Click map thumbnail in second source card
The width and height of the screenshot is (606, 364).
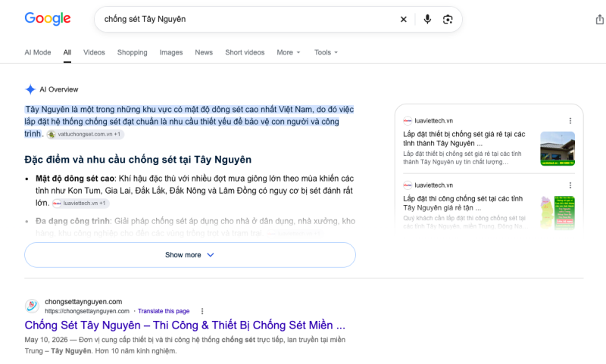(558, 213)
